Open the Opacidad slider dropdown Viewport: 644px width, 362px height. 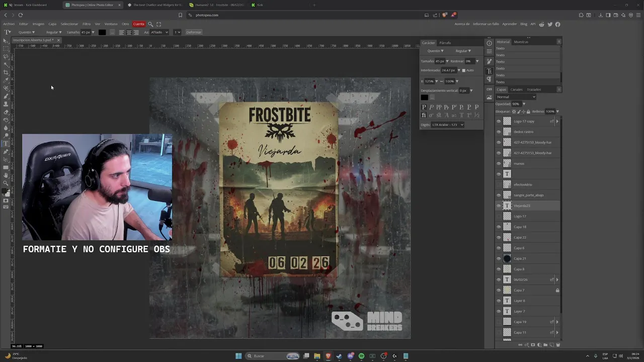(x=524, y=104)
